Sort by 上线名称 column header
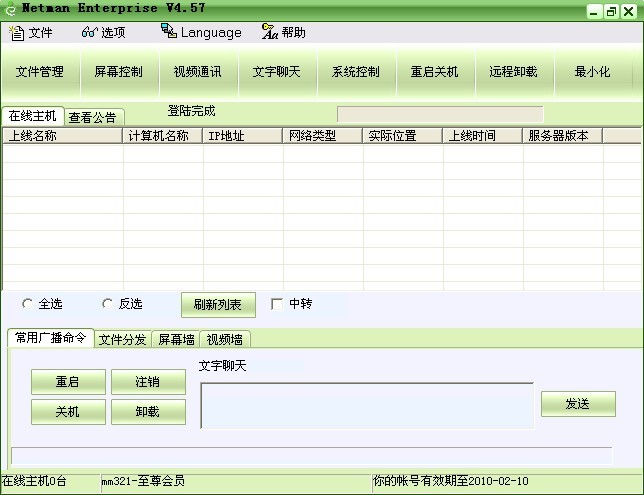The width and height of the screenshot is (644, 495). [62, 136]
